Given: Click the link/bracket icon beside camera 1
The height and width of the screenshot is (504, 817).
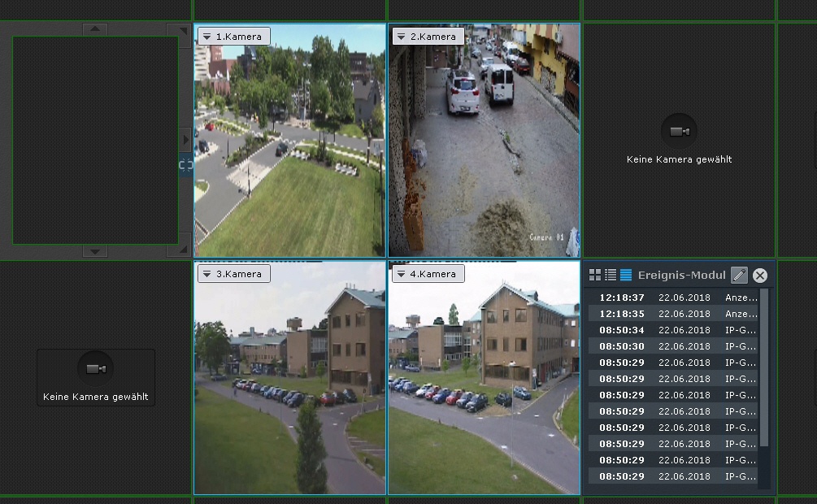Looking at the screenshot, I should [185, 165].
